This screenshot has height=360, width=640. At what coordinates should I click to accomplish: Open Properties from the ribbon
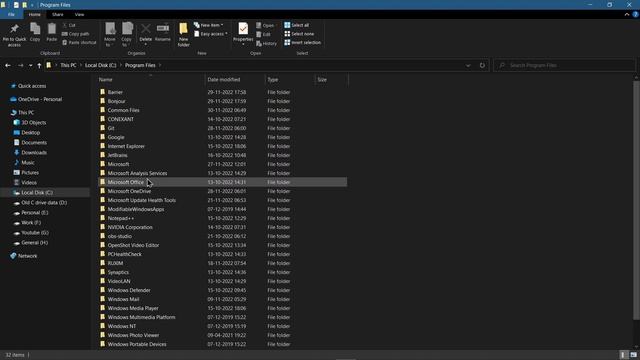243,32
